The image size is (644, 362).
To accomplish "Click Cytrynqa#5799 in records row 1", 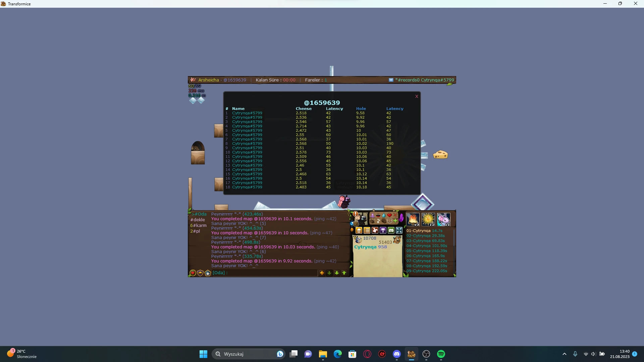I will point(247,113).
